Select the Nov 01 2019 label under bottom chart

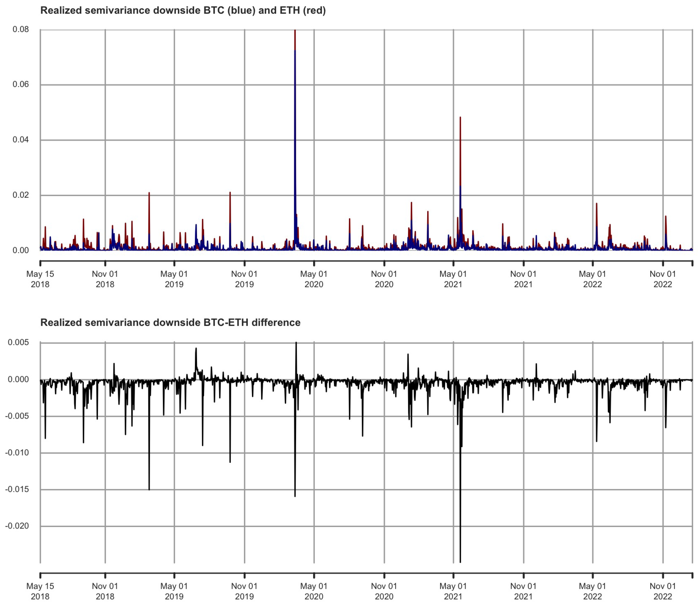click(x=244, y=591)
